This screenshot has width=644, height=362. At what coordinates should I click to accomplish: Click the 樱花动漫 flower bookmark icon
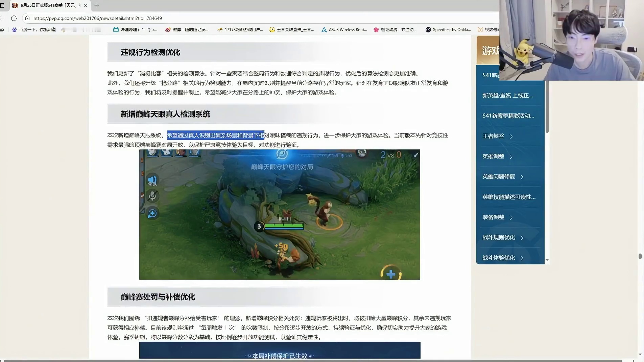(376, 30)
